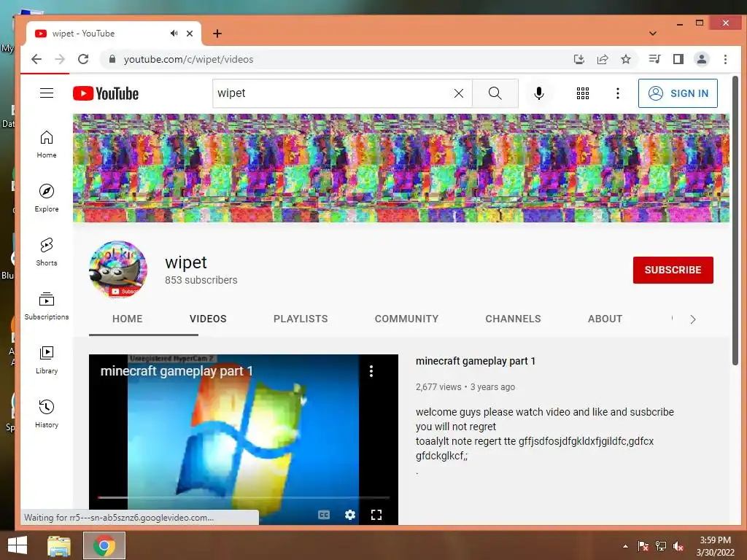Screen dimensions: 747x560
Task: Click the wipet channel avatar
Action: click(118, 270)
